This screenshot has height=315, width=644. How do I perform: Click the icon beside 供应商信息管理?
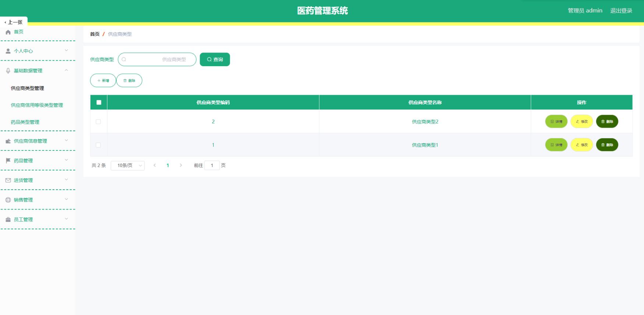8,141
